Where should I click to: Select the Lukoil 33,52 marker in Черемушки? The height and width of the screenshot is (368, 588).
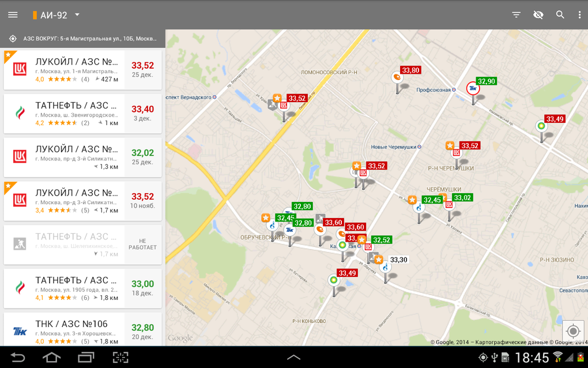coord(457,153)
